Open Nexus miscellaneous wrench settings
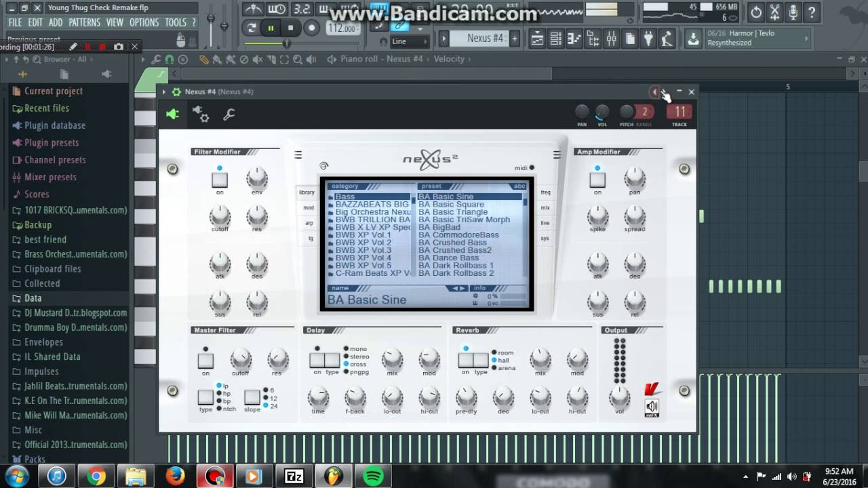This screenshot has width=868, height=488. [229, 115]
